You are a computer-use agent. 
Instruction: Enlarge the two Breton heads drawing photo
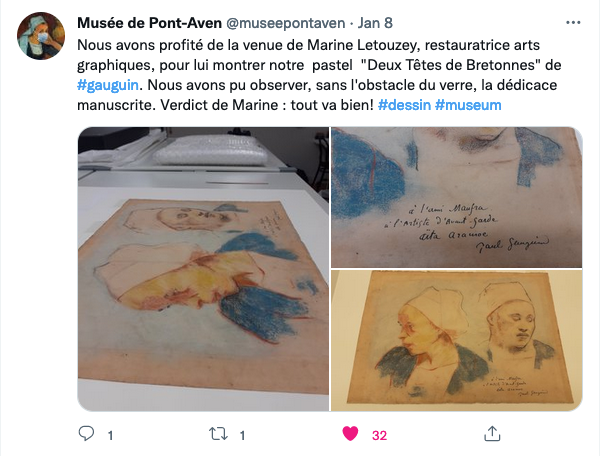pyautogui.click(x=457, y=340)
